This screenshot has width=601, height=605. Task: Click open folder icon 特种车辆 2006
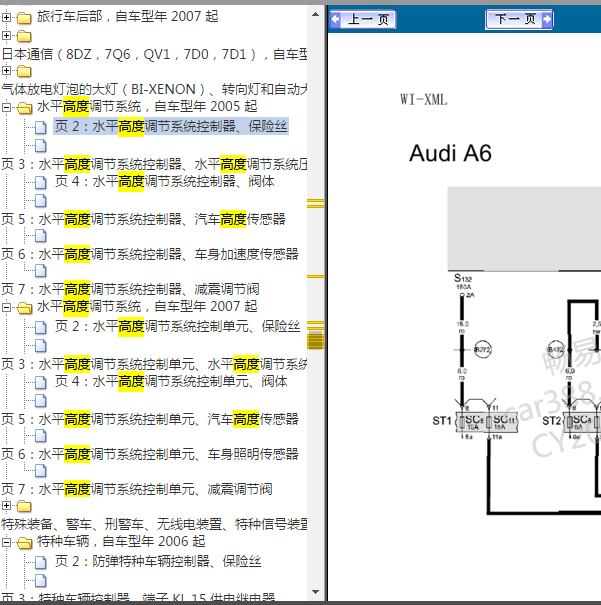coord(25,543)
